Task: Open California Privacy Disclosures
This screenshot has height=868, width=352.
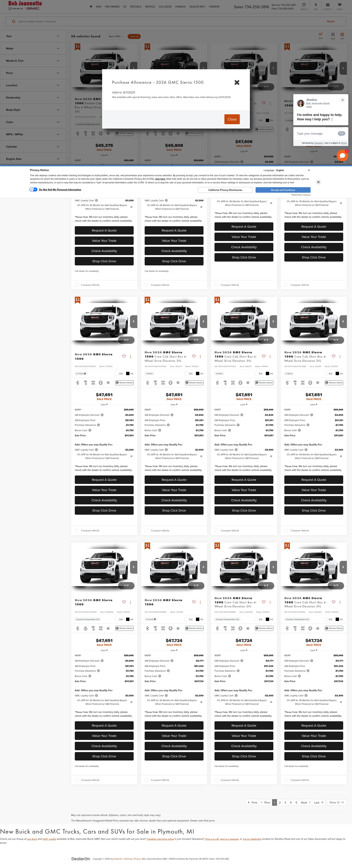Action: (x=225, y=190)
